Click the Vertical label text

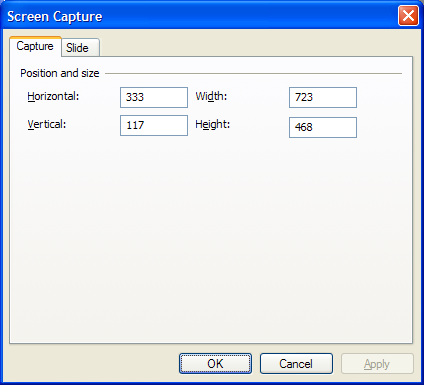[47, 124]
